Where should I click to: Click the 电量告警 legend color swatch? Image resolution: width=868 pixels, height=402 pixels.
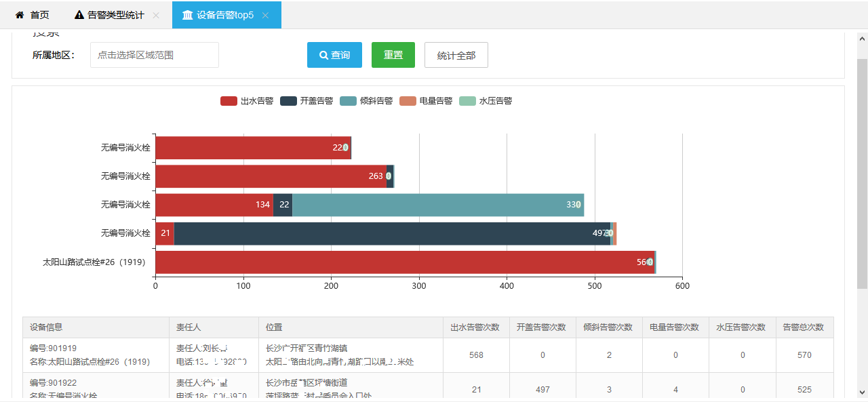408,101
